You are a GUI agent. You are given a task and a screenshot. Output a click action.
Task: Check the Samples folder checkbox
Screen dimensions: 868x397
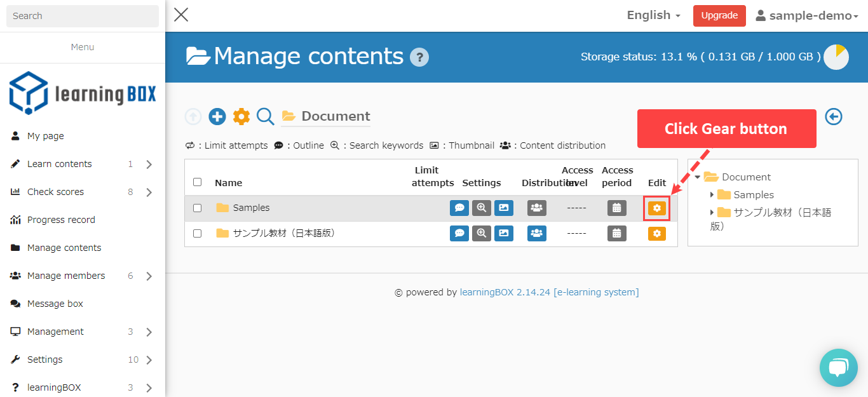click(x=197, y=208)
